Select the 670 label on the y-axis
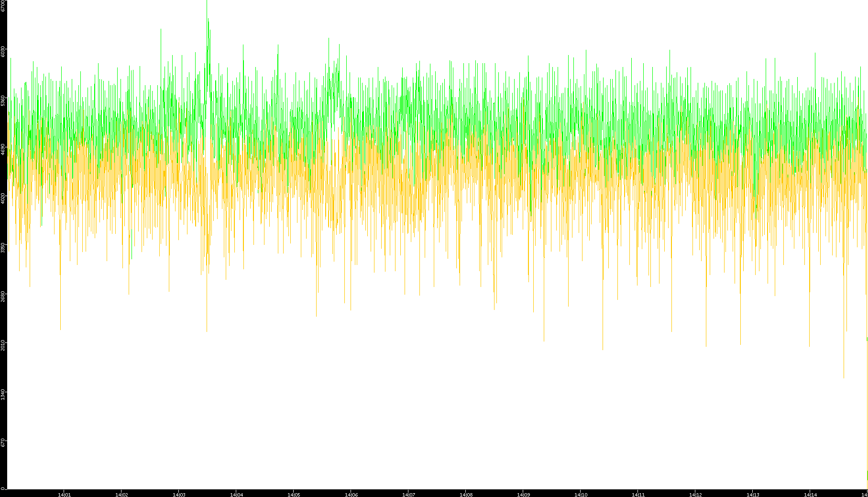 point(3,442)
